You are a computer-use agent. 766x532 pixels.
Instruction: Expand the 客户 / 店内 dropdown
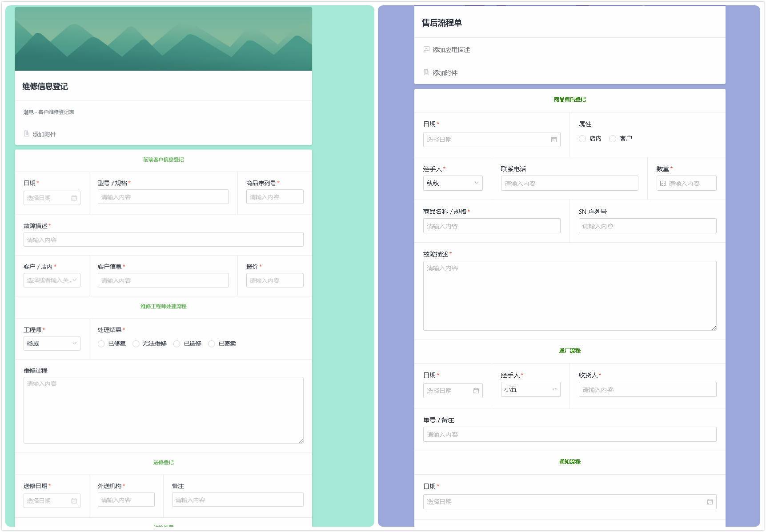pos(52,280)
